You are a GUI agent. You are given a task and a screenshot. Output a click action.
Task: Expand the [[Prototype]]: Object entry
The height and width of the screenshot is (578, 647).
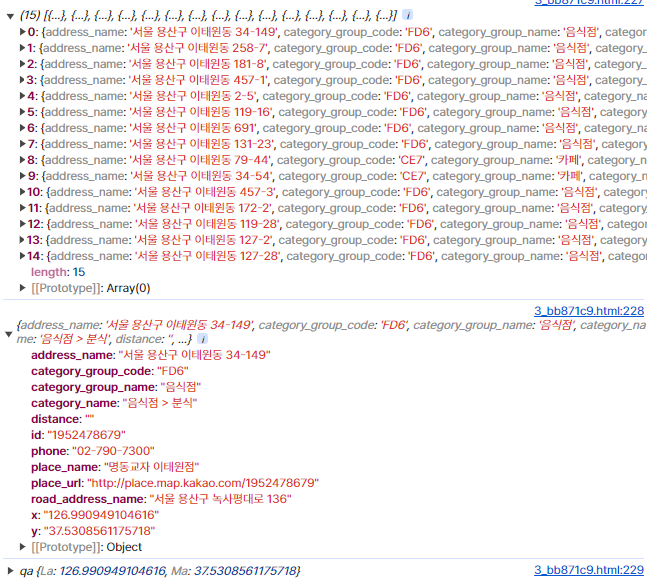click(x=23, y=547)
